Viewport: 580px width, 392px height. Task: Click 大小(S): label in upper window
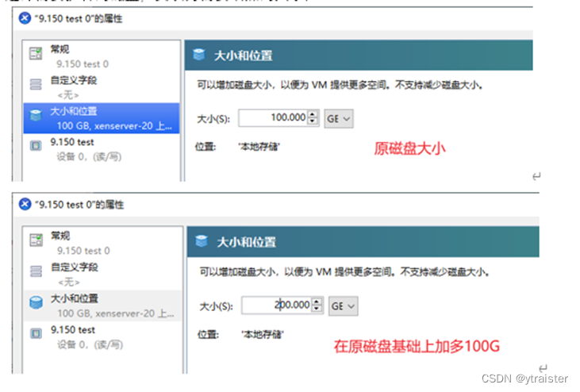(213, 119)
